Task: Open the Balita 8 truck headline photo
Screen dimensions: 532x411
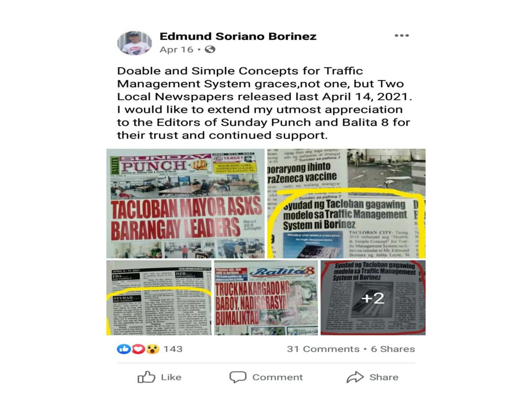Action: (266, 298)
